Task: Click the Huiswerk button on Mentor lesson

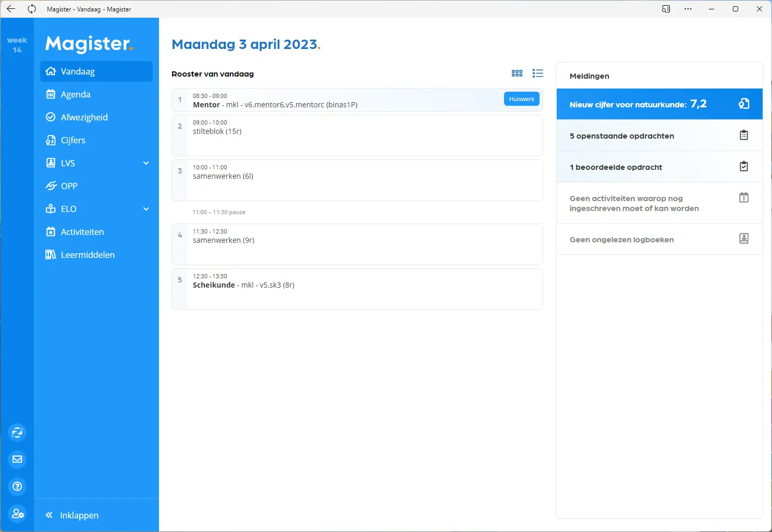Action: tap(521, 99)
